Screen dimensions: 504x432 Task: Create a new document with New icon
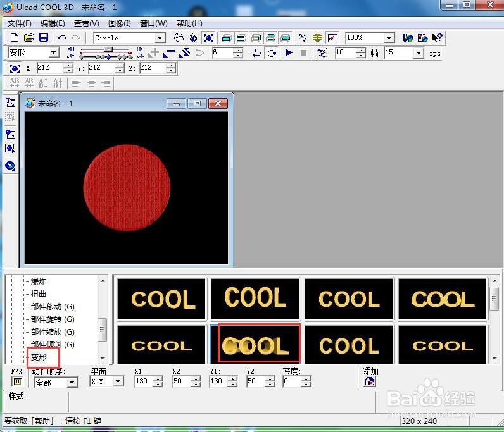[x=14, y=37]
